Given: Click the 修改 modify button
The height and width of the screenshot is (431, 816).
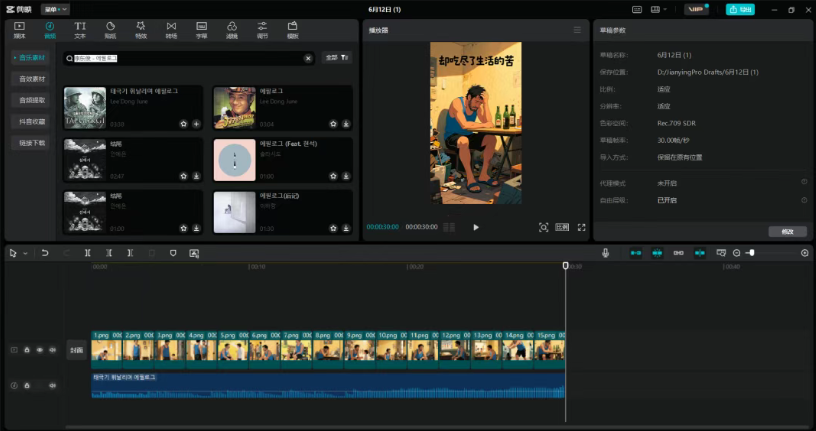Looking at the screenshot, I should point(787,232).
